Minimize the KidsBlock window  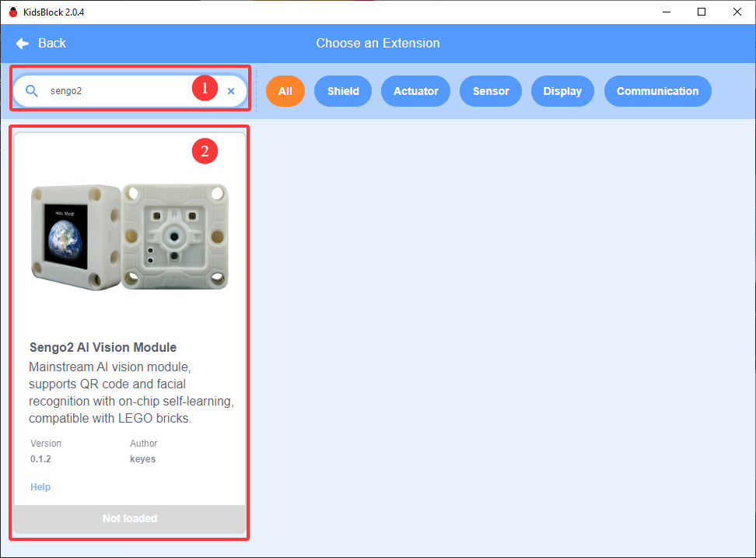point(667,12)
